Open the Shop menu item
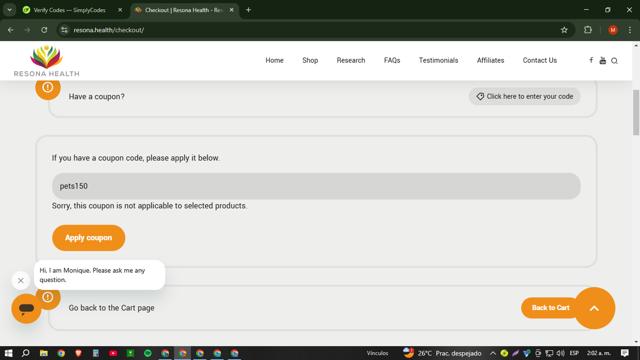Viewport: 640px width, 360px height. 310,60
